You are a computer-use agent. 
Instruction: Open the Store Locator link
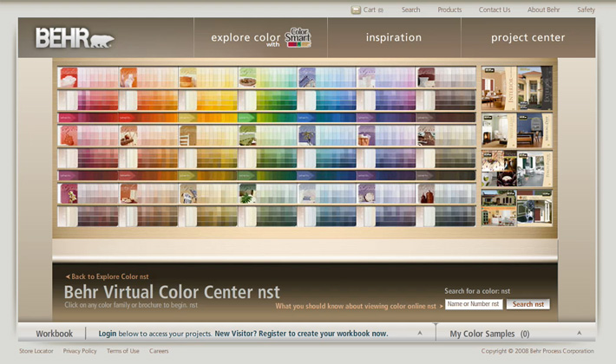coord(36,351)
